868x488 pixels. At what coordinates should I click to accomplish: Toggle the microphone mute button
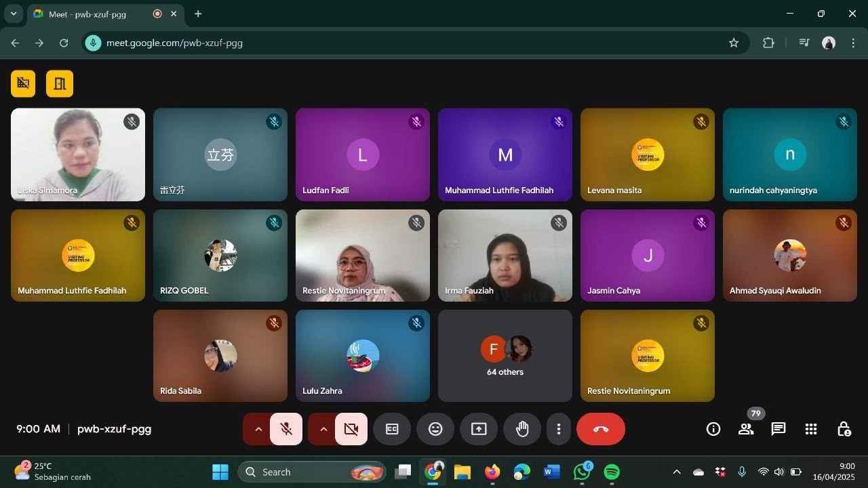pos(286,429)
